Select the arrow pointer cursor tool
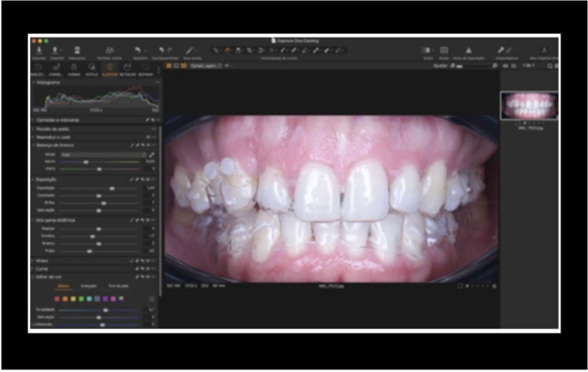This screenshot has width=588, height=372. (216, 50)
